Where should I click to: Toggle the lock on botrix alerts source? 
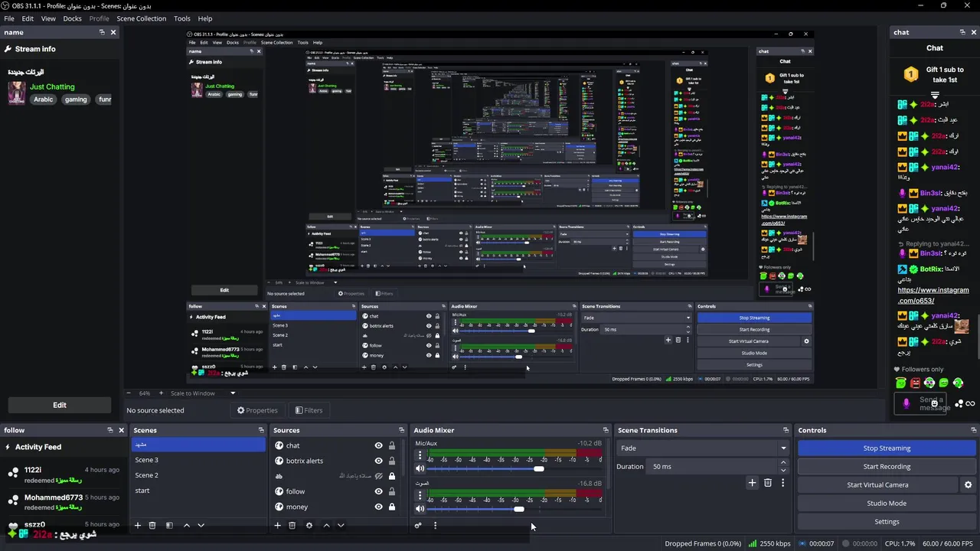[392, 461]
